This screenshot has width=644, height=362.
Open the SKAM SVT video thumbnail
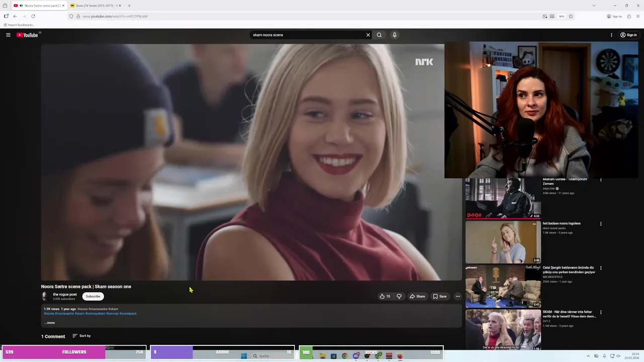tap(503, 330)
